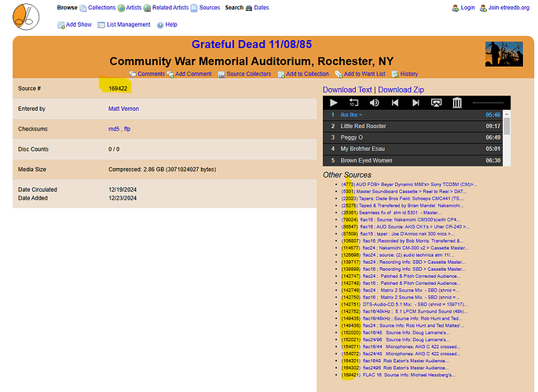Open other source 169421 FLAC 16
Screen dimensions: 538x392
398,375
